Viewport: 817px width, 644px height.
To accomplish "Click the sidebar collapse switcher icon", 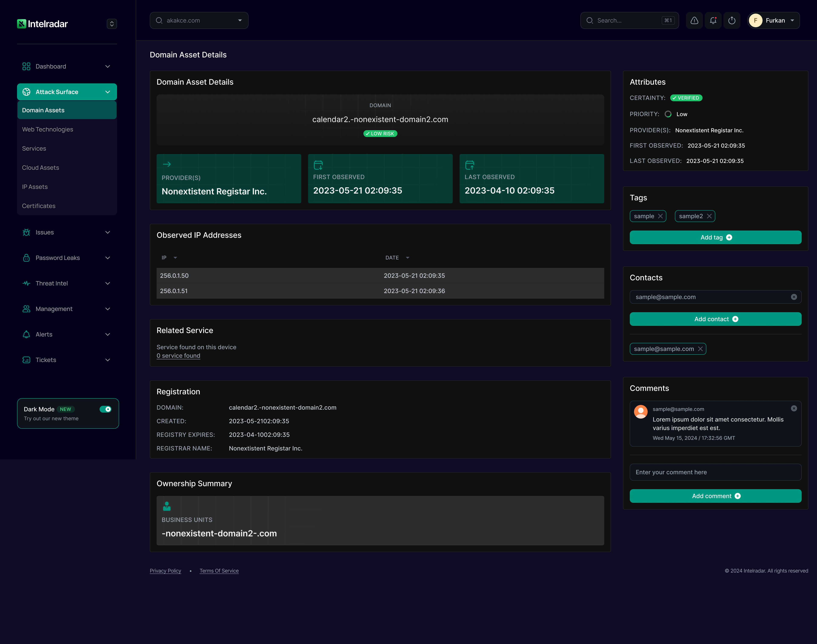I will click(x=112, y=24).
